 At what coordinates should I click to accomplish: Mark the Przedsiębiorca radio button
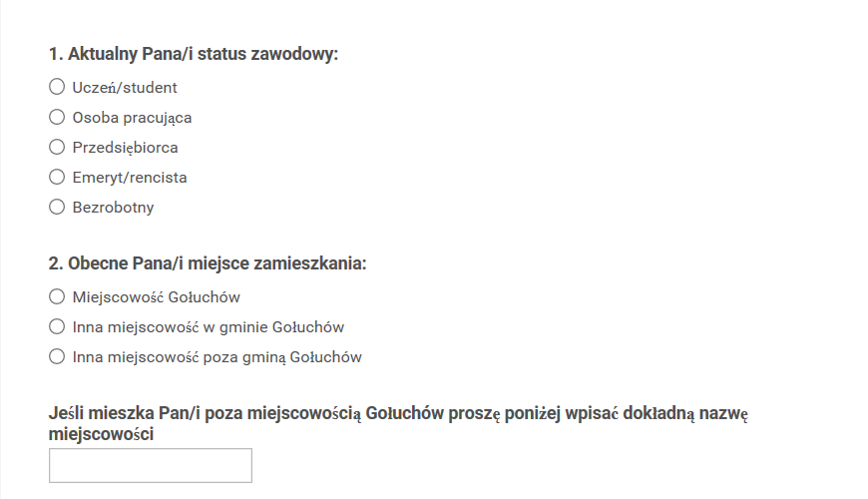tap(57, 147)
